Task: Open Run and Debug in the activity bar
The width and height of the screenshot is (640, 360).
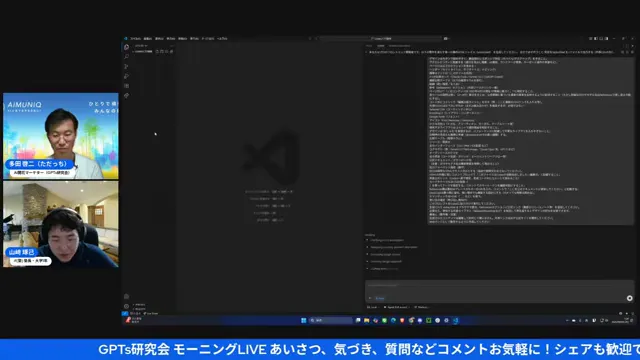Action: tap(127, 76)
